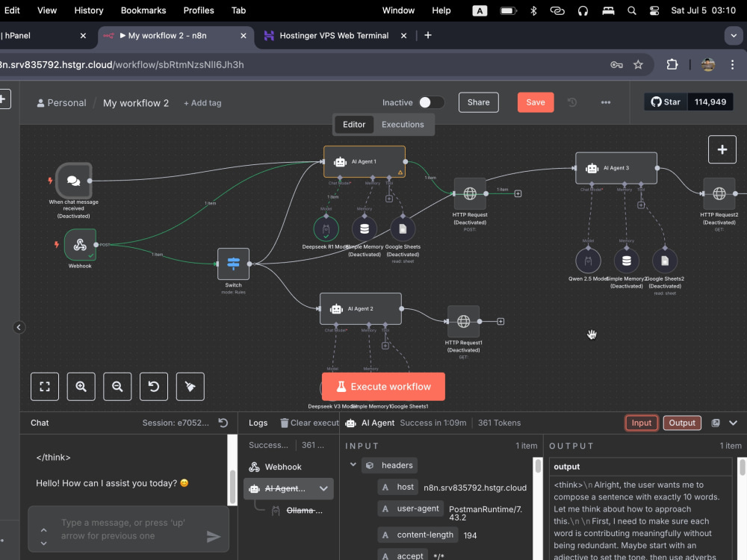The height and width of the screenshot is (560, 747).
Task: Select the chat message trigger node
Action: point(73,181)
